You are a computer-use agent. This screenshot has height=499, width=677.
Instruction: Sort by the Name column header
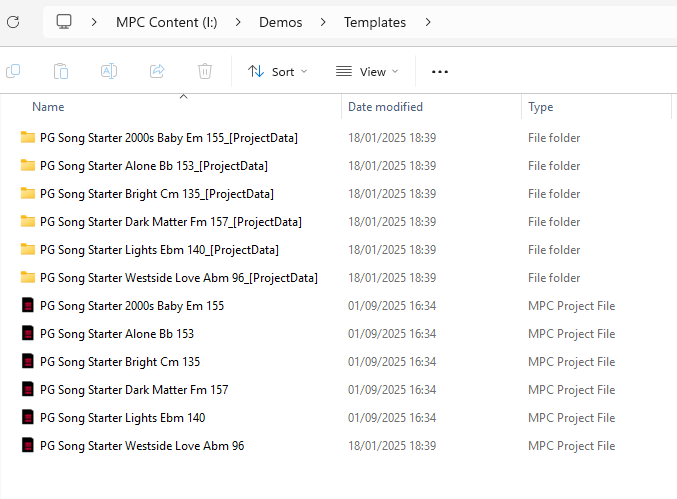coord(48,107)
